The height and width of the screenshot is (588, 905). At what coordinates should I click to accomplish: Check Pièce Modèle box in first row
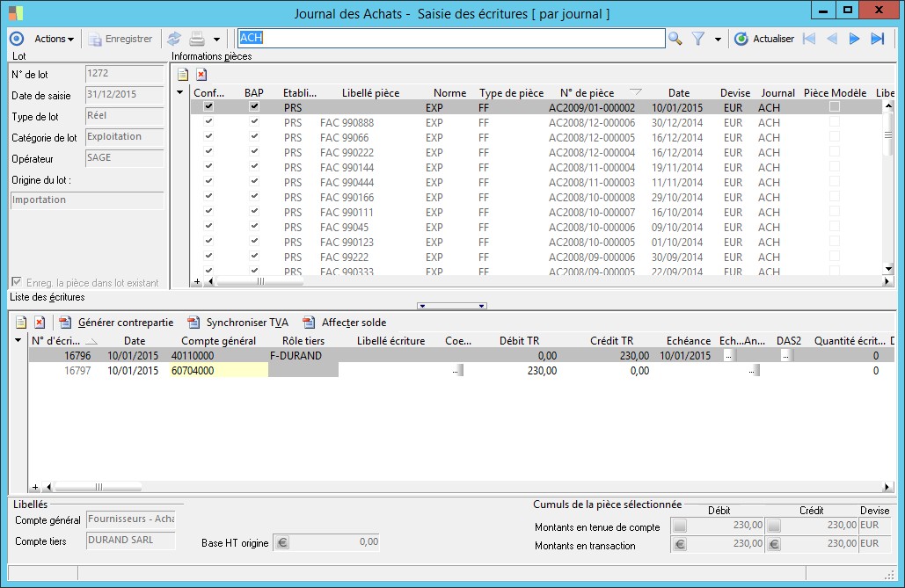click(x=835, y=107)
